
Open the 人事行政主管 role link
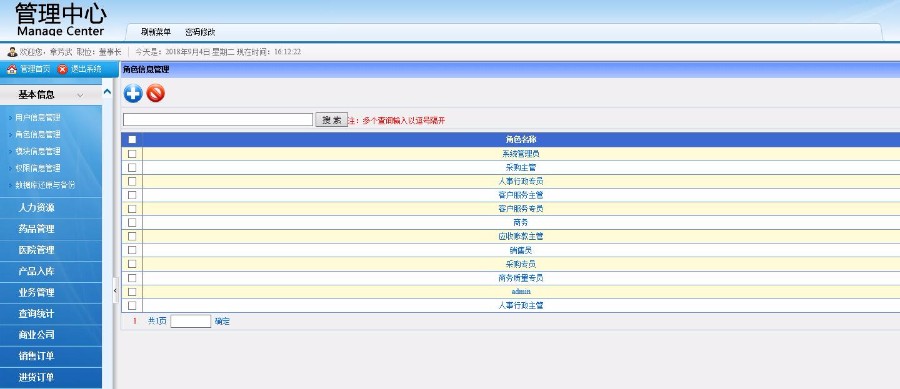pos(521,305)
